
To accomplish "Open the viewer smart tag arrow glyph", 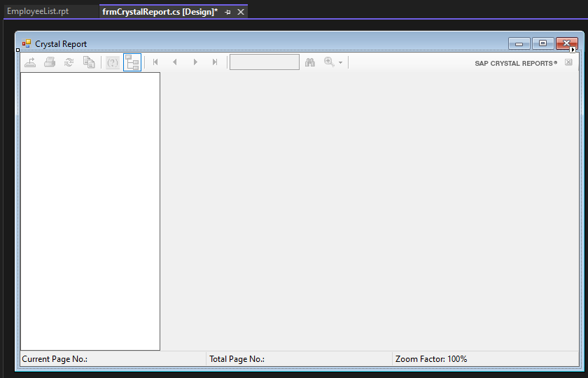I will pos(573,50).
